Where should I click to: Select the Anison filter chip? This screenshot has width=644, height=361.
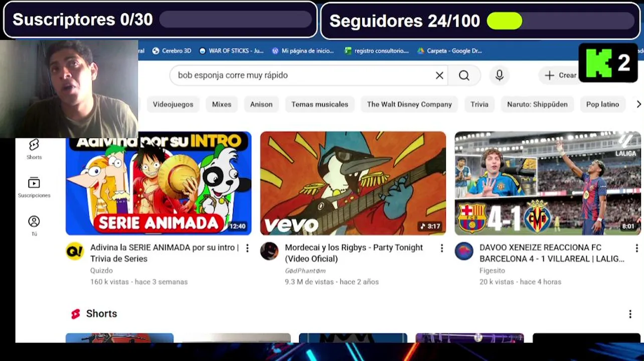[261, 104]
